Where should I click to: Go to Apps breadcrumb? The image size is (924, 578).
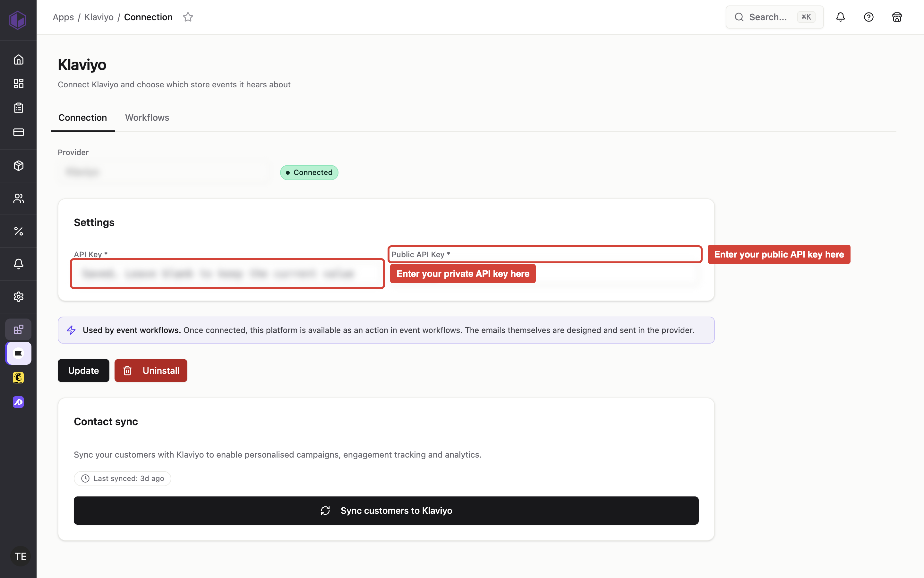tap(64, 17)
